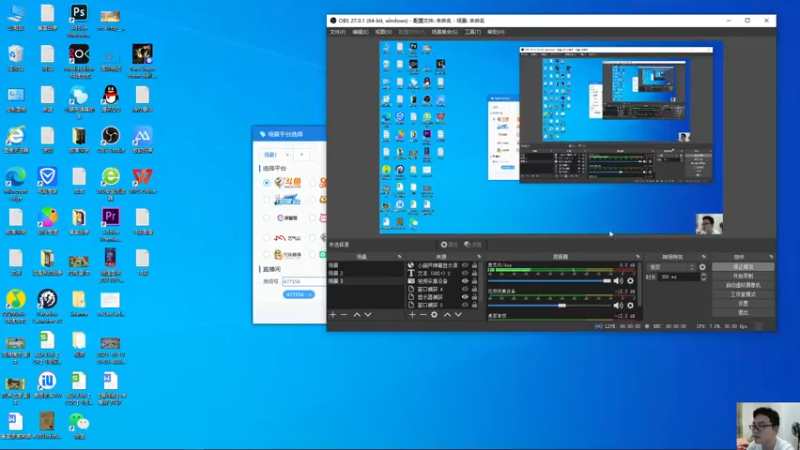This screenshot has width=800, height=450.
Task: Remove the selected source with the minus icon
Action: pos(423,315)
